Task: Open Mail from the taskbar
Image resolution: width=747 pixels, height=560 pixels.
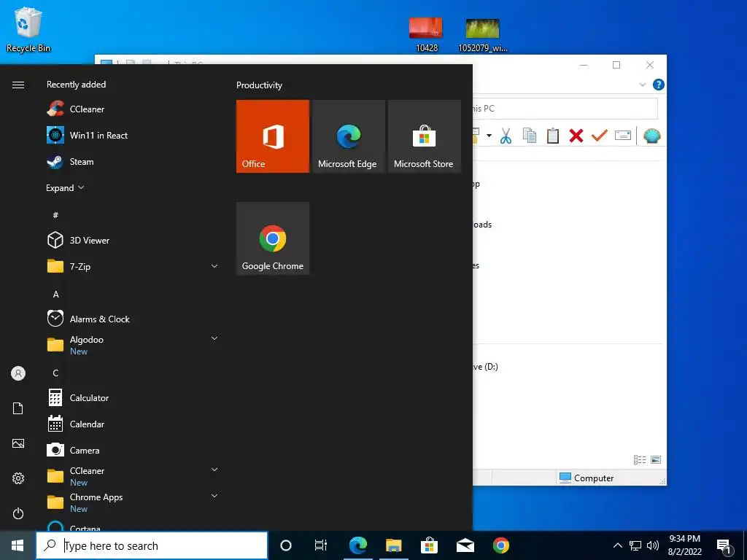Action: 465,545
